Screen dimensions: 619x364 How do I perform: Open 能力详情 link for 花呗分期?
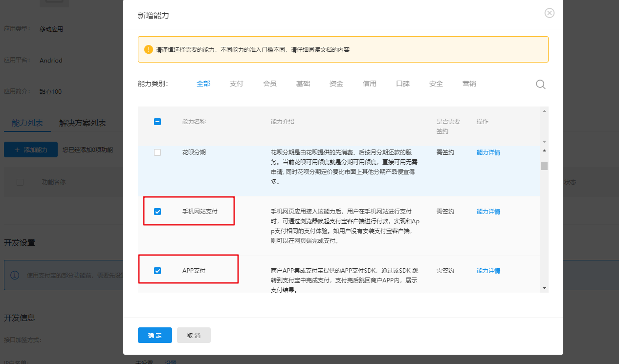click(488, 152)
